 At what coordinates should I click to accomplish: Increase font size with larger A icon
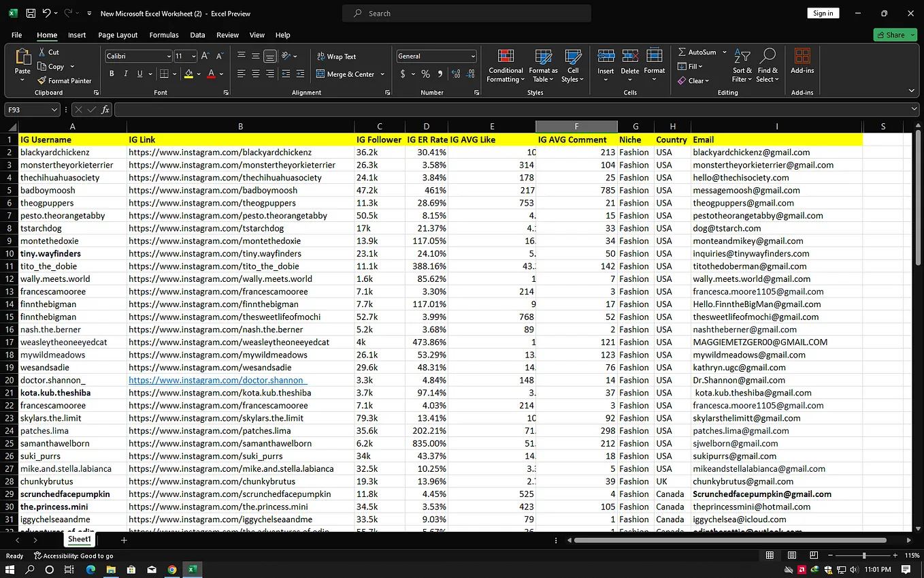(206, 56)
